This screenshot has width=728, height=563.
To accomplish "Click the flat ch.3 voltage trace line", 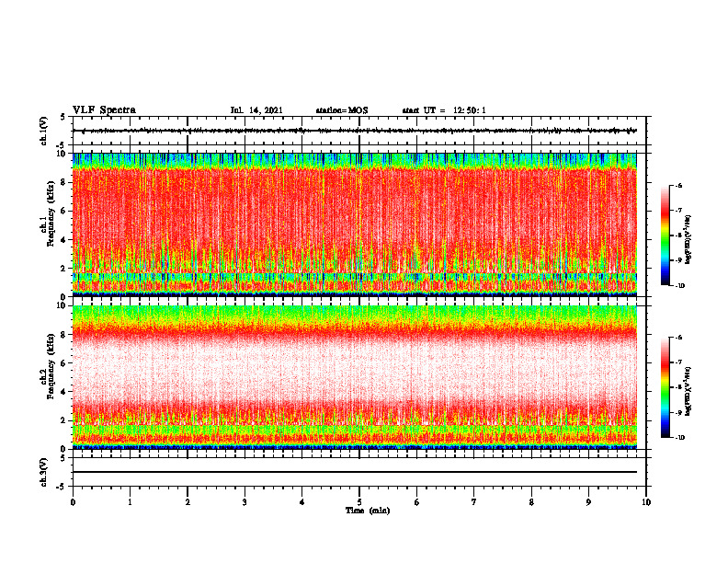I will [355, 472].
